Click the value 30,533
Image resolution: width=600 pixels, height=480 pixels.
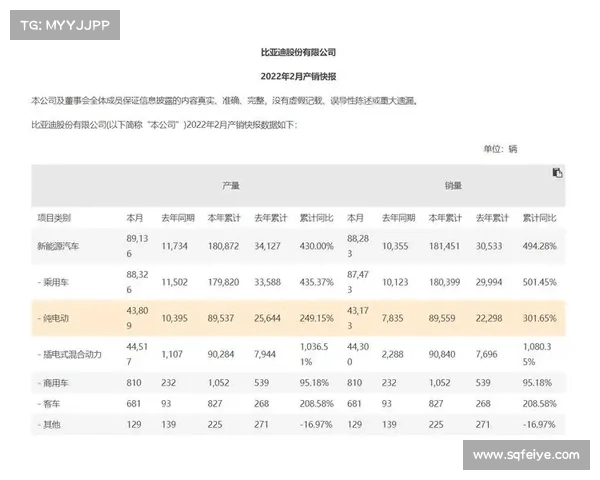pyautogui.click(x=489, y=246)
